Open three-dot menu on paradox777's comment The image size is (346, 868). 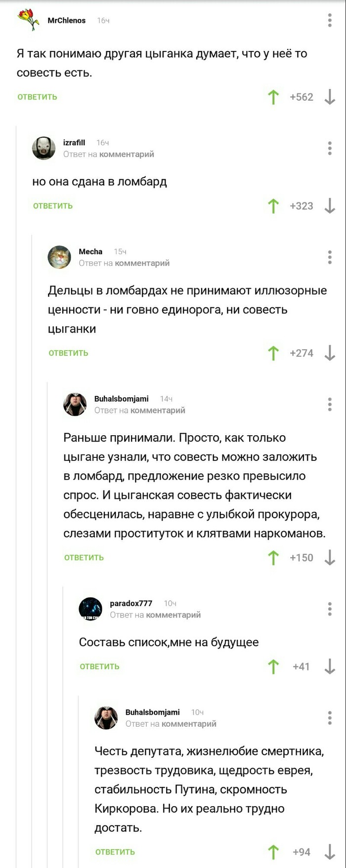click(330, 609)
